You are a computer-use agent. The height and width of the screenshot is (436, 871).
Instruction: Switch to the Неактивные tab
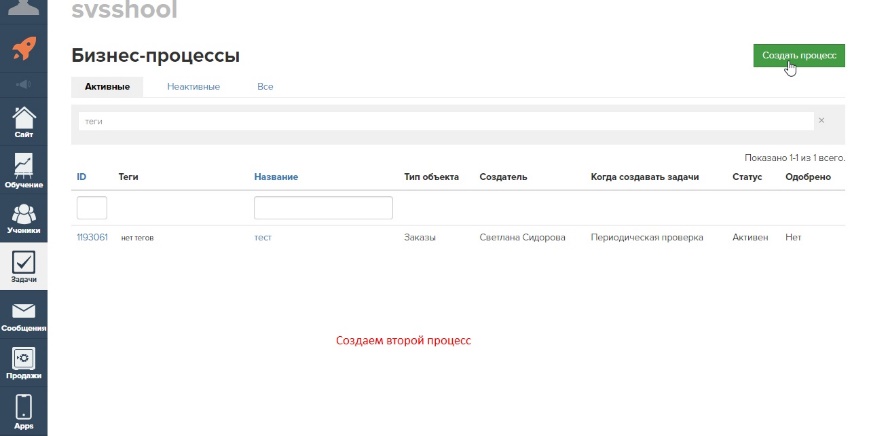pyautogui.click(x=193, y=87)
